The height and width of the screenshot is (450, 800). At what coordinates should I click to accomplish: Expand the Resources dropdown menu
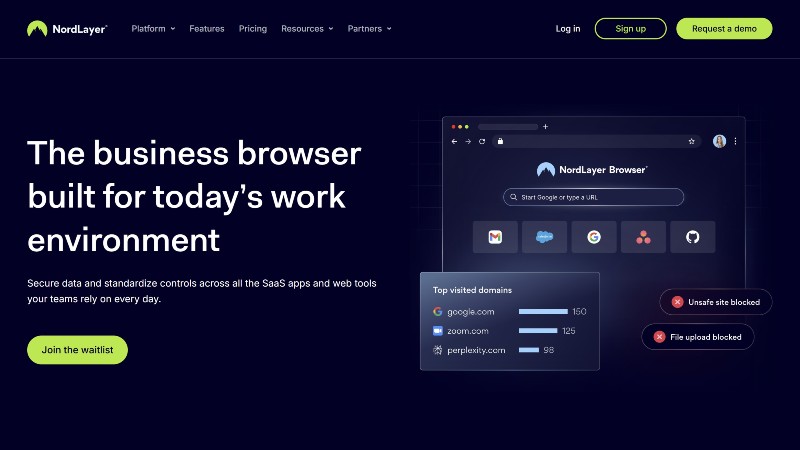(x=307, y=29)
